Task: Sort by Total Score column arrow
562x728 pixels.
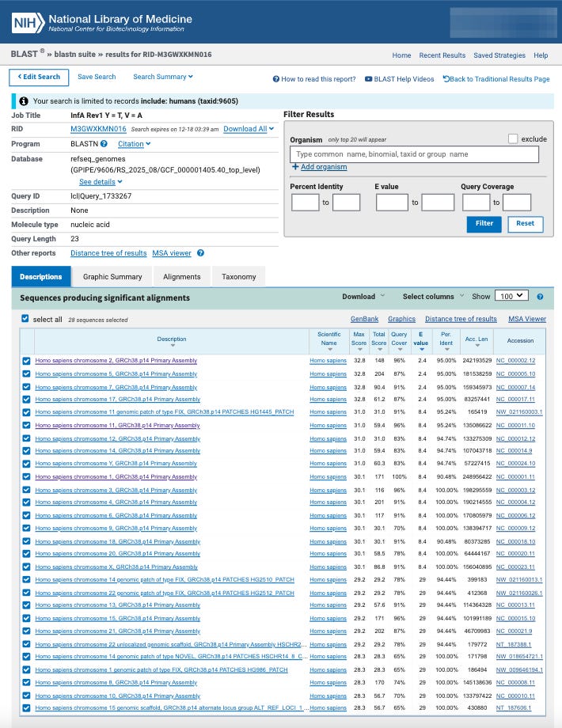Action: click(x=379, y=349)
